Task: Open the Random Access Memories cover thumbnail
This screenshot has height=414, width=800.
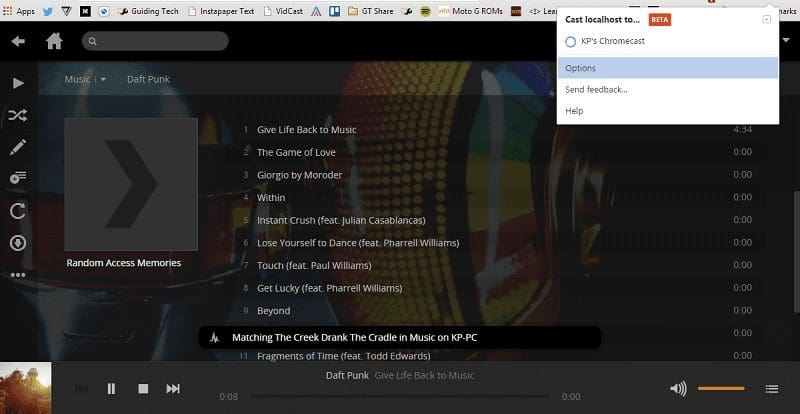Action: 131,184
